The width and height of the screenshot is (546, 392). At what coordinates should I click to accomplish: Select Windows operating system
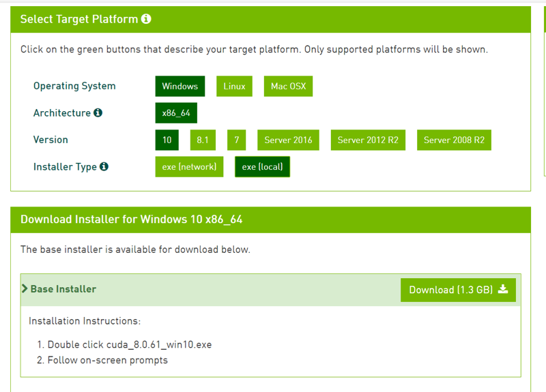click(180, 86)
